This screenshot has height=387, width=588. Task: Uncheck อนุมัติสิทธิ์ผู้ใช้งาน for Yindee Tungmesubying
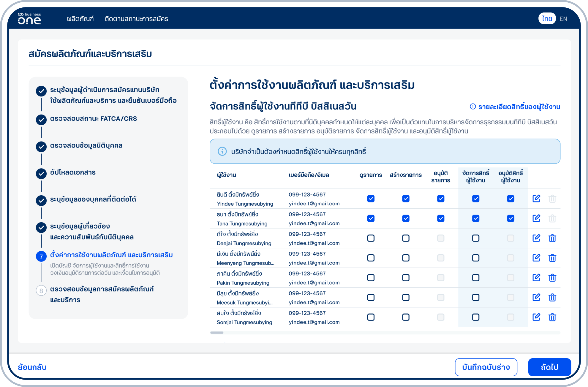(x=511, y=199)
